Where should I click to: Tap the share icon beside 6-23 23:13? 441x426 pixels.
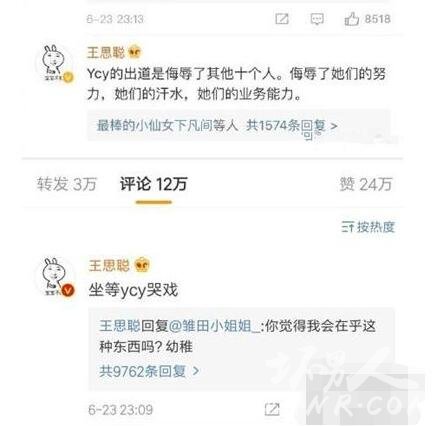[x=282, y=19]
